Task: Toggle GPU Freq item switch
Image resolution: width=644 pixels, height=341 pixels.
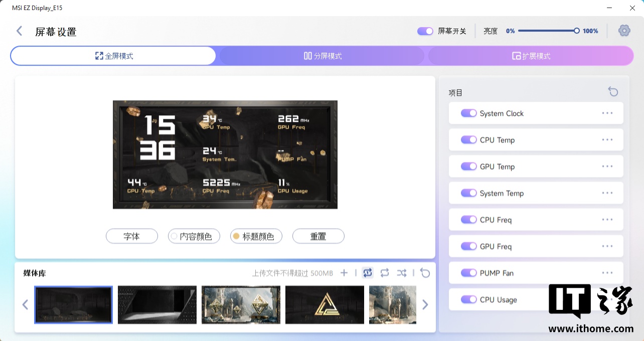Action: click(469, 246)
